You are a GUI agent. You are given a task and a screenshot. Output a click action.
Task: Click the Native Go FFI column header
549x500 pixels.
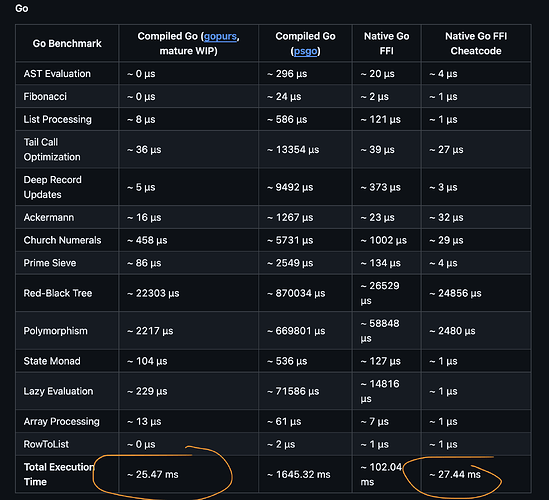pos(386,43)
